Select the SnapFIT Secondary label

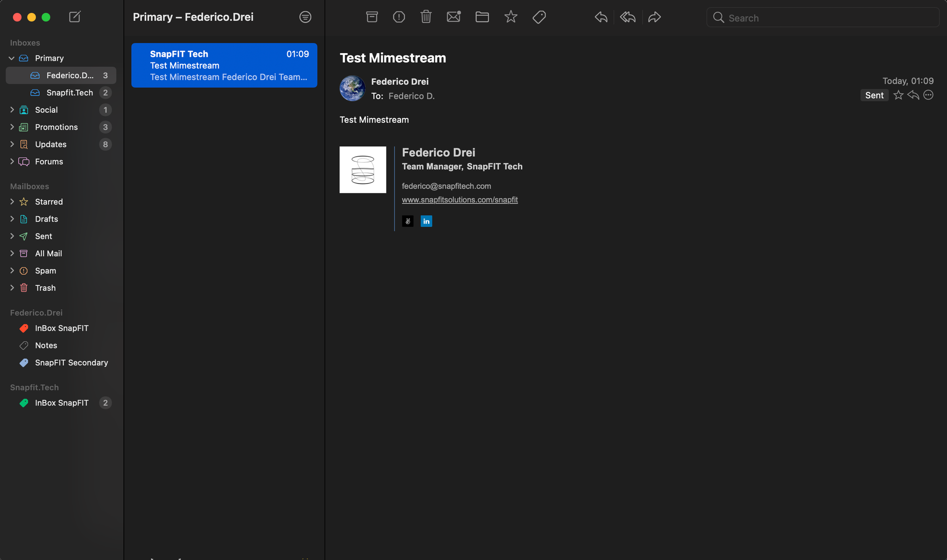tap(61, 363)
